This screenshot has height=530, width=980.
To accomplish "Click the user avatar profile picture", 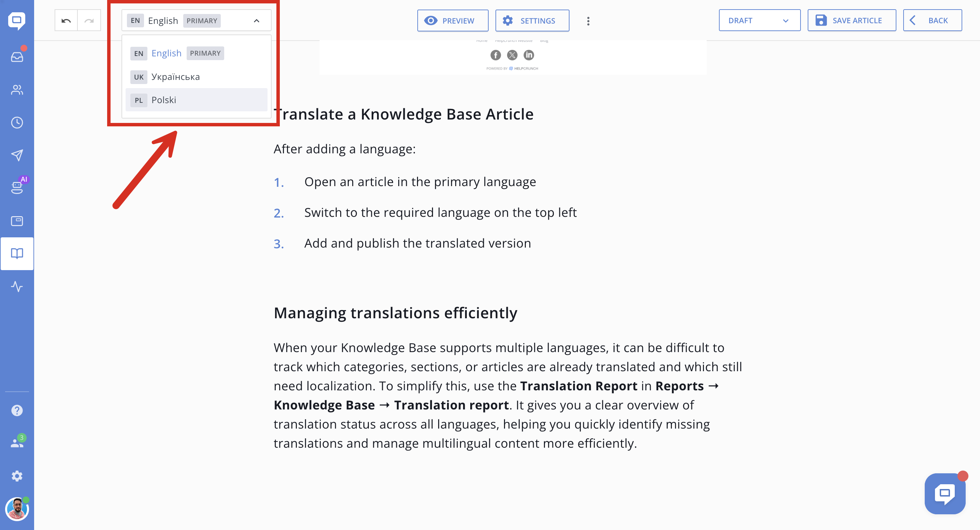I will point(17,509).
